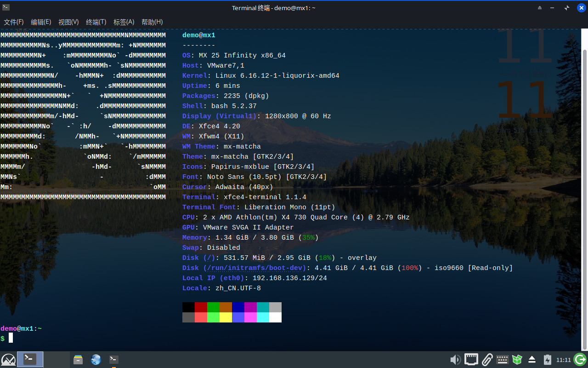Image resolution: width=588 pixels, height=368 pixels.
Task: Click the dark blue color block
Action: [x=238, y=307]
